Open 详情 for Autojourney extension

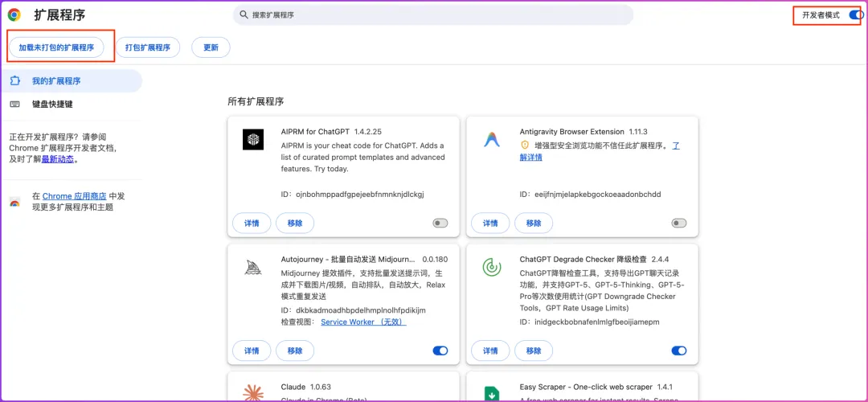tap(252, 351)
